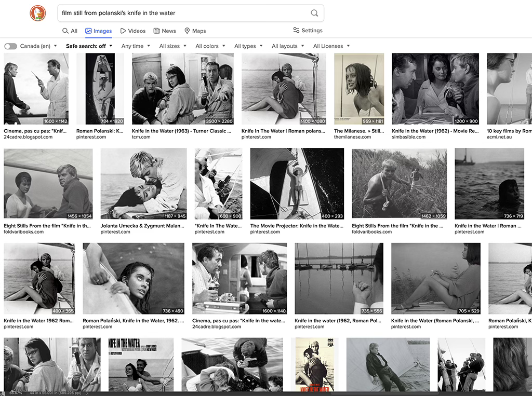Open the 705 × 529 woman smoking thumbnail

tap(436, 278)
